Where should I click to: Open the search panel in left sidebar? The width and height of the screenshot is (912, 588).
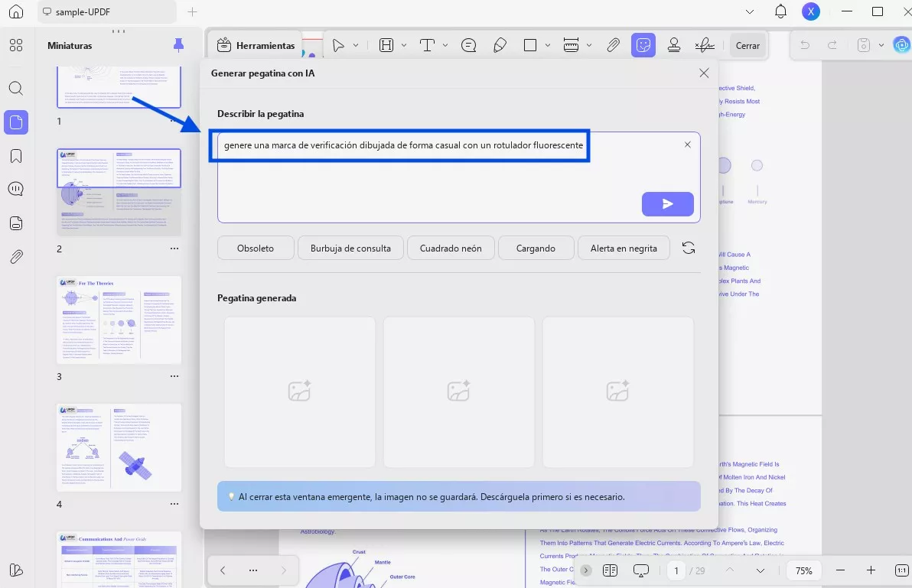(16, 89)
